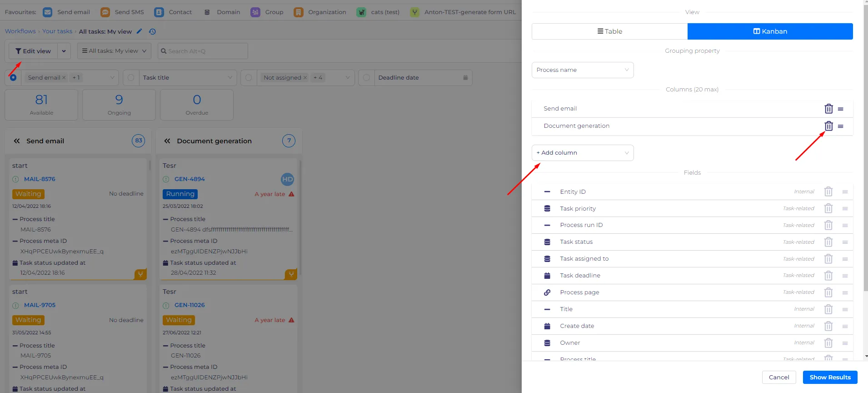Delete the Send email column
The height and width of the screenshot is (393, 868).
tap(828, 109)
